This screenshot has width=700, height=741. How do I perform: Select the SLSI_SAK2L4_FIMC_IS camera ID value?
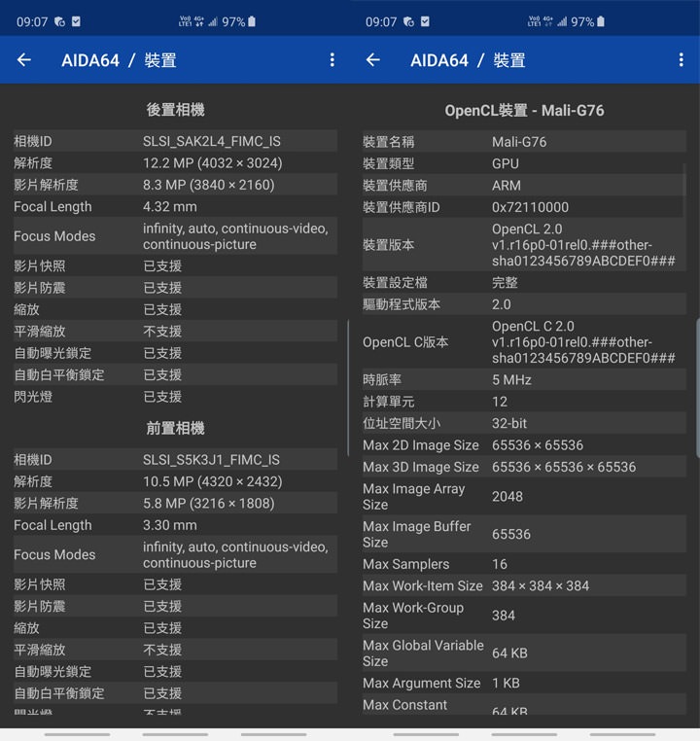212,141
